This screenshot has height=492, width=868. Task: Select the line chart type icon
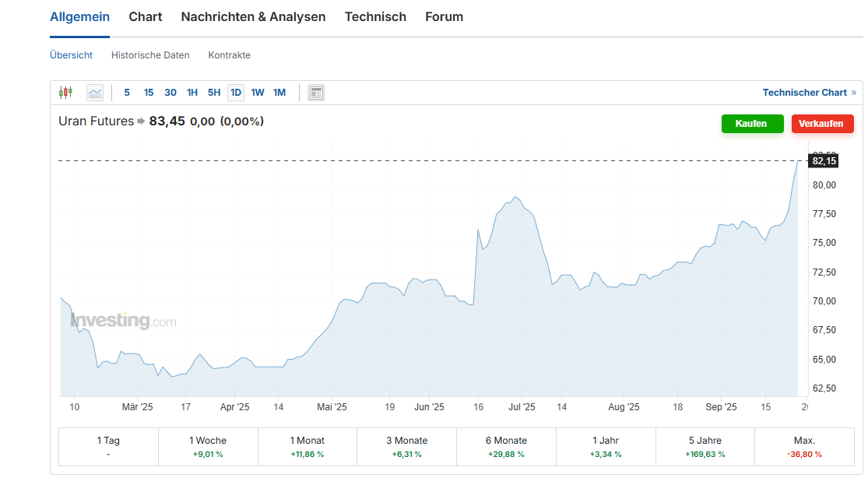pos(95,92)
